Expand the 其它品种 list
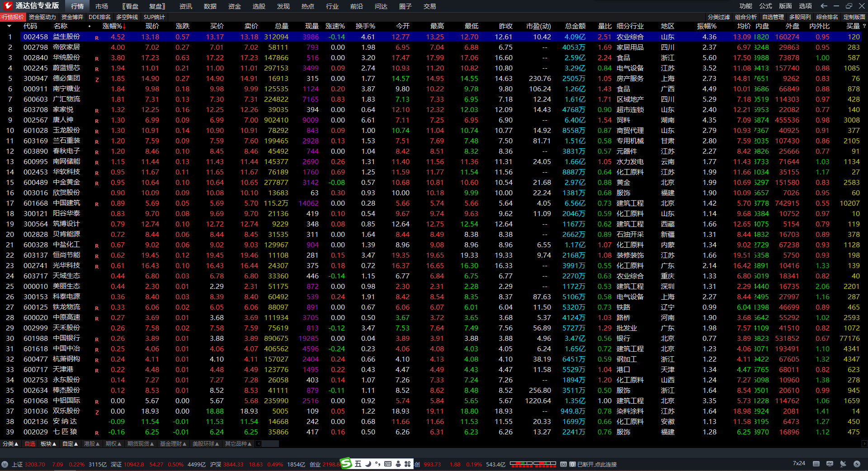Screen dimensions: 868x471 [238, 444]
